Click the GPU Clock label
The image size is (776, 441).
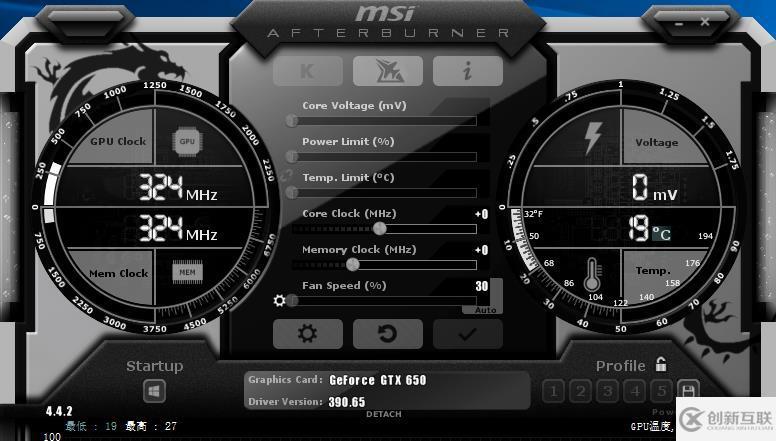pyautogui.click(x=118, y=142)
